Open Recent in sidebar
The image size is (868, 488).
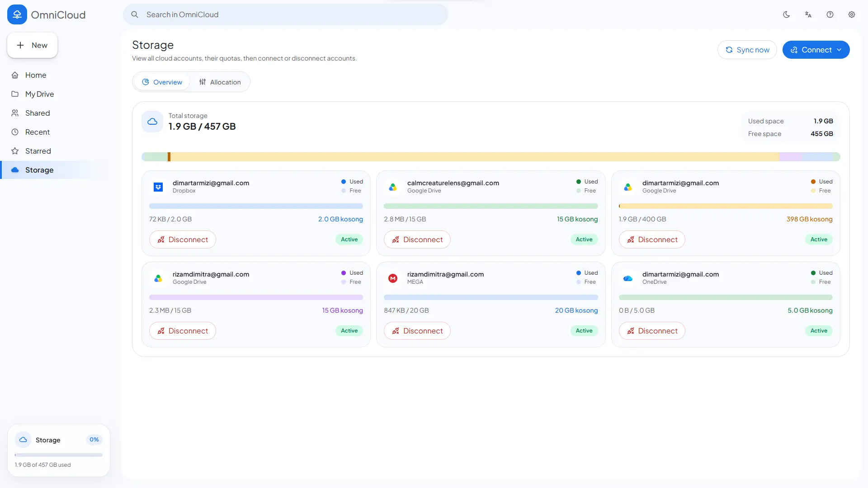[x=47, y=132]
